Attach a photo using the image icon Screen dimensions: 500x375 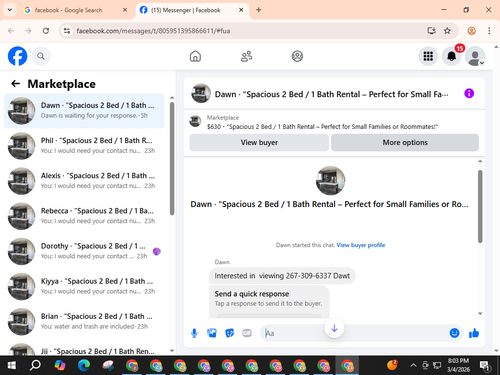point(212,333)
